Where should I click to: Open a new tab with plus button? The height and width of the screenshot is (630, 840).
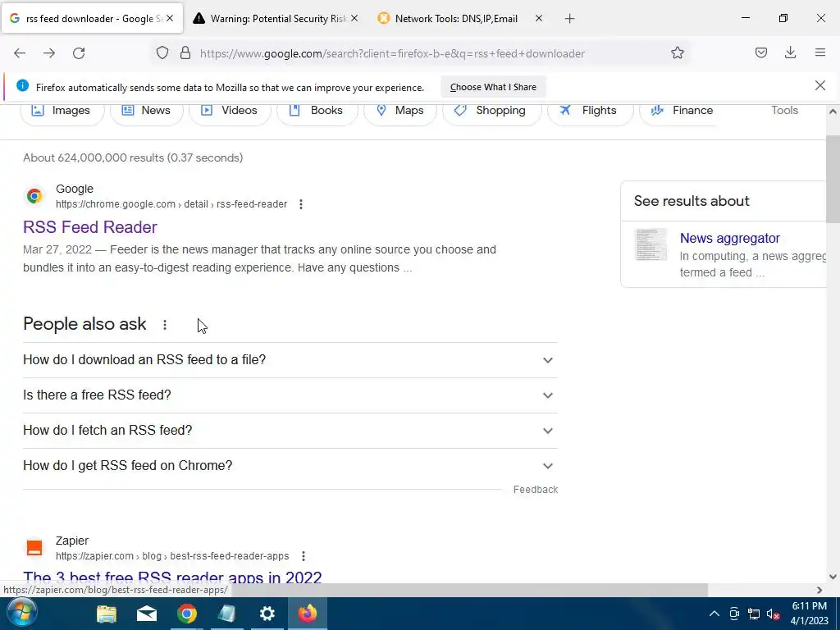point(569,19)
